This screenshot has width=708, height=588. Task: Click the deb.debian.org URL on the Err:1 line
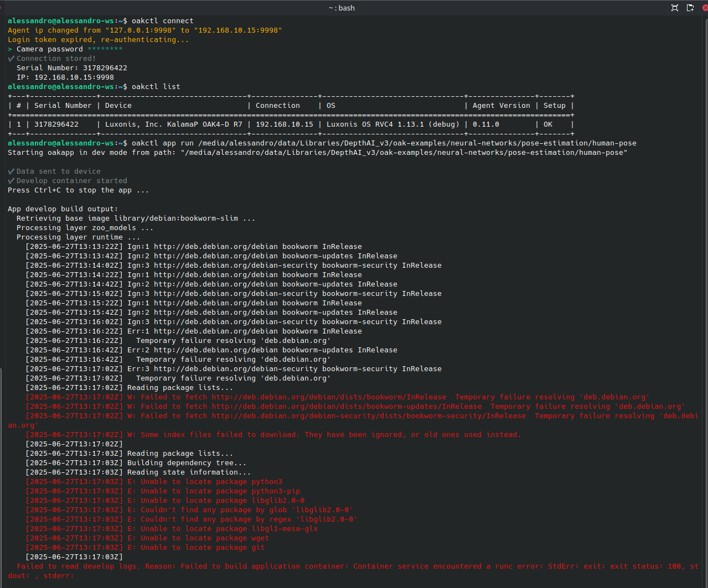[x=235, y=331]
